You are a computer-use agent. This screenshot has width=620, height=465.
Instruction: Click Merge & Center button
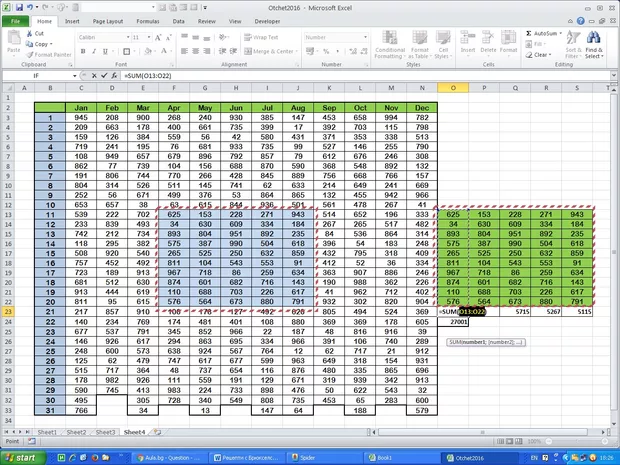click(269, 51)
